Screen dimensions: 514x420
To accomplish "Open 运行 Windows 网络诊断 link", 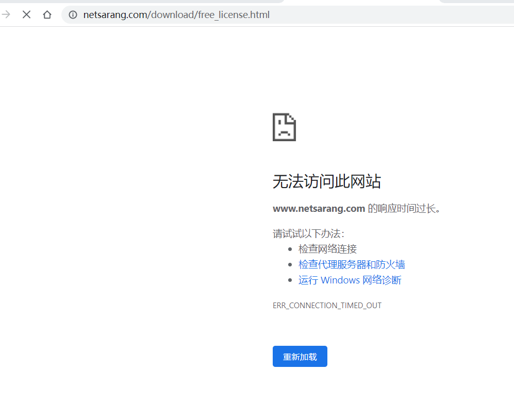I will click(x=350, y=280).
